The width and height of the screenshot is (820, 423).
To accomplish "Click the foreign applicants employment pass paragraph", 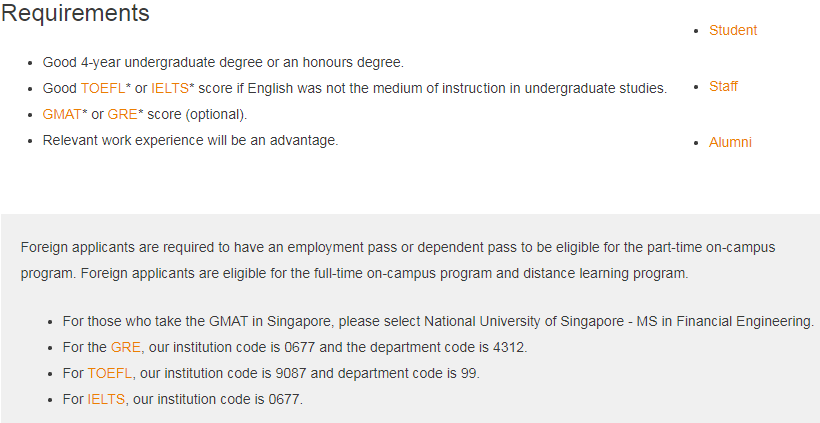I will pyautogui.click(x=398, y=260).
